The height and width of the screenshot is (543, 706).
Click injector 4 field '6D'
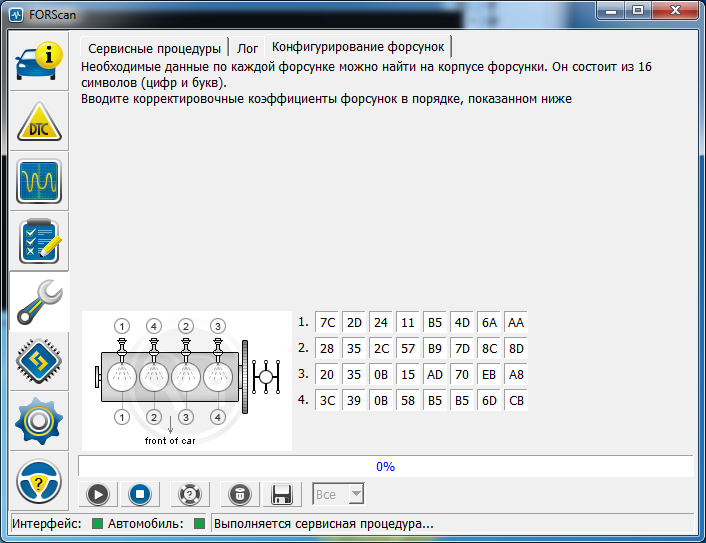[489, 400]
